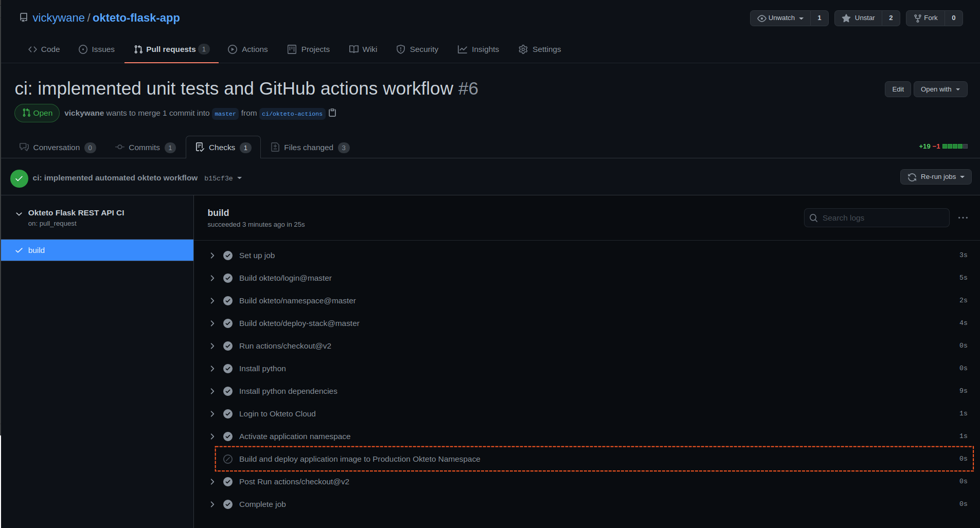The width and height of the screenshot is (980, 528).
Task: Click the Search logs input field
Action: pyautogui.click(x=877, y=218)
